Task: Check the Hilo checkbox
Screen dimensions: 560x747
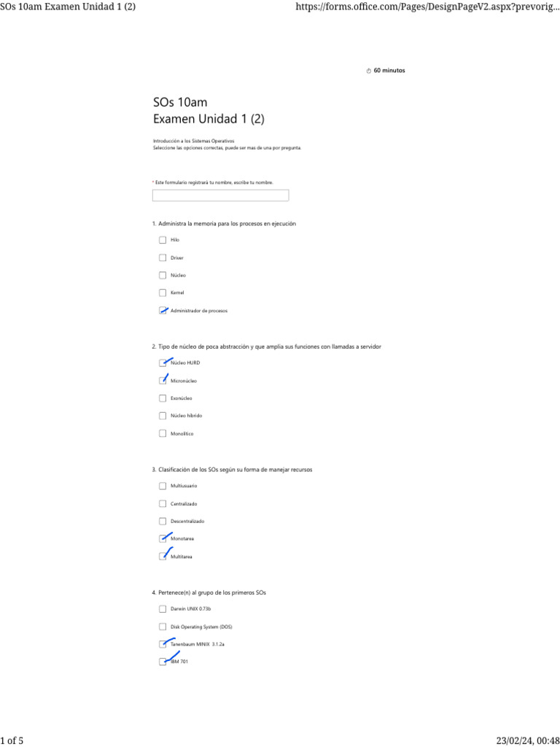Action: tap(163, 240)
